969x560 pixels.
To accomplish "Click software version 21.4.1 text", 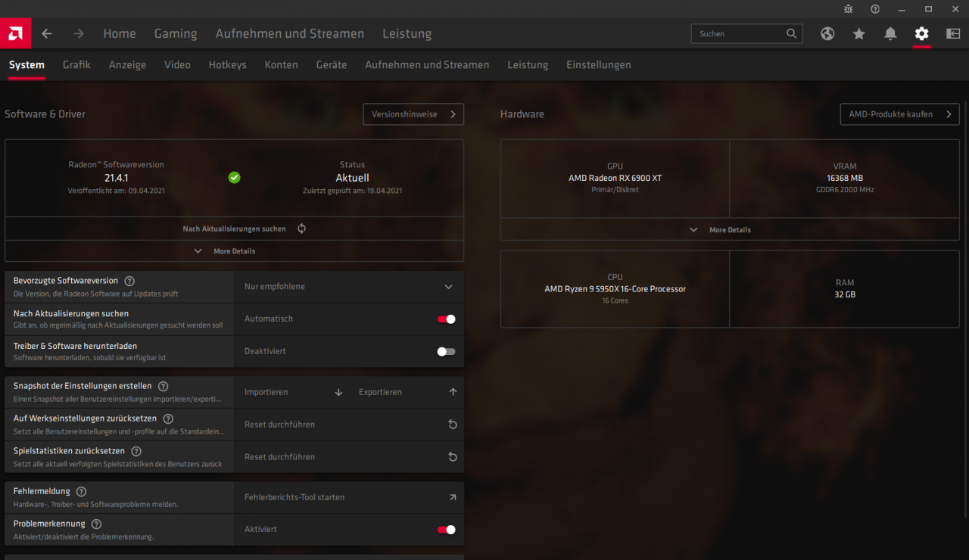I will (x=116, y=178).
